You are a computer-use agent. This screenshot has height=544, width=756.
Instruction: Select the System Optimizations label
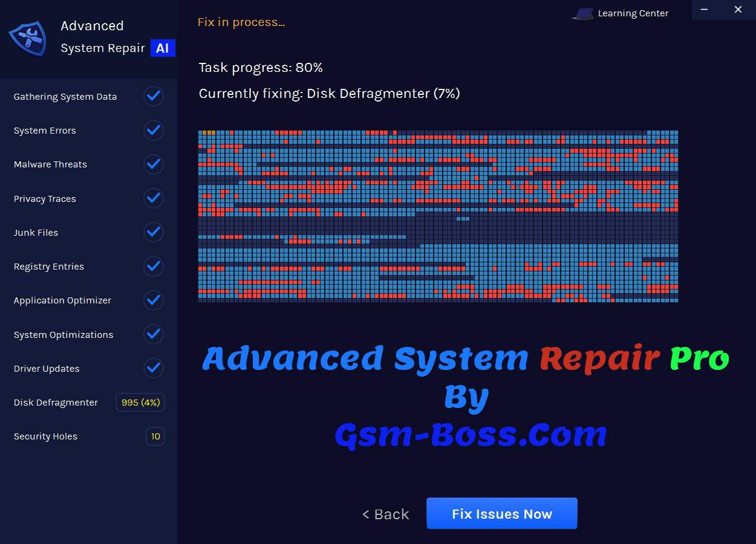pos(64,335)
